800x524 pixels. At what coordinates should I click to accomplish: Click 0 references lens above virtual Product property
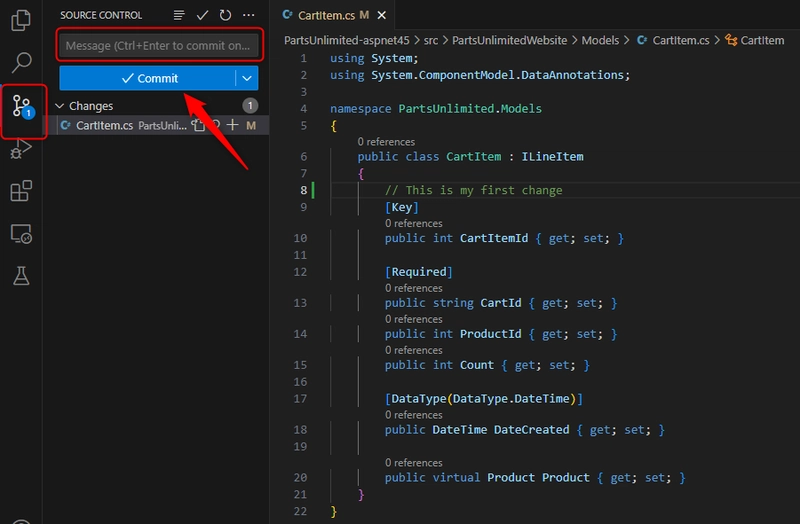pyautogui.click(x=414, y=463)
